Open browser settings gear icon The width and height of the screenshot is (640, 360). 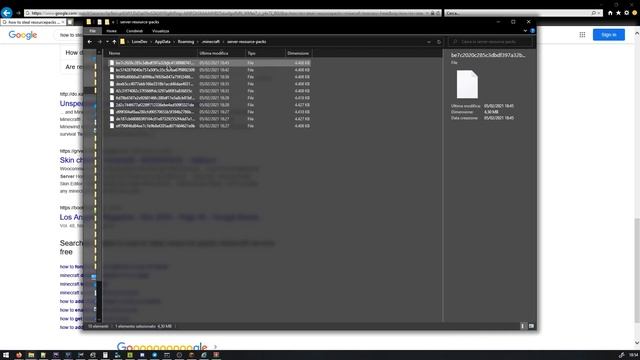[627, 13]
